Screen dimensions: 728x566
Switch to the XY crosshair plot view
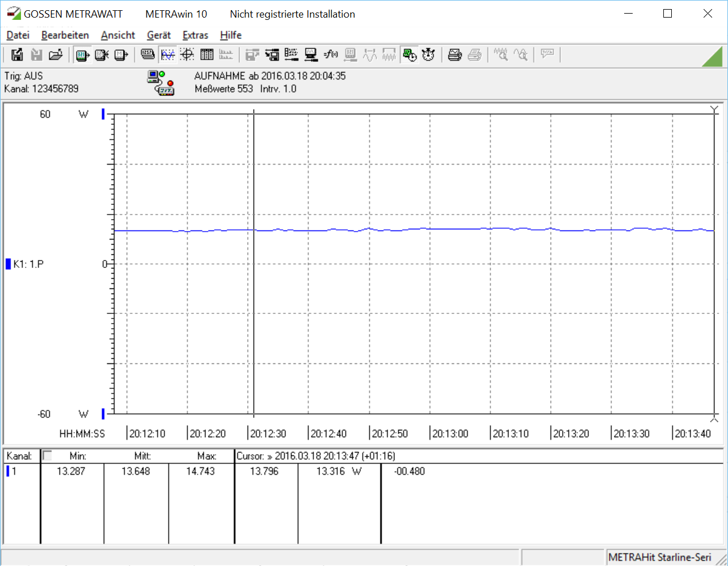187,54
